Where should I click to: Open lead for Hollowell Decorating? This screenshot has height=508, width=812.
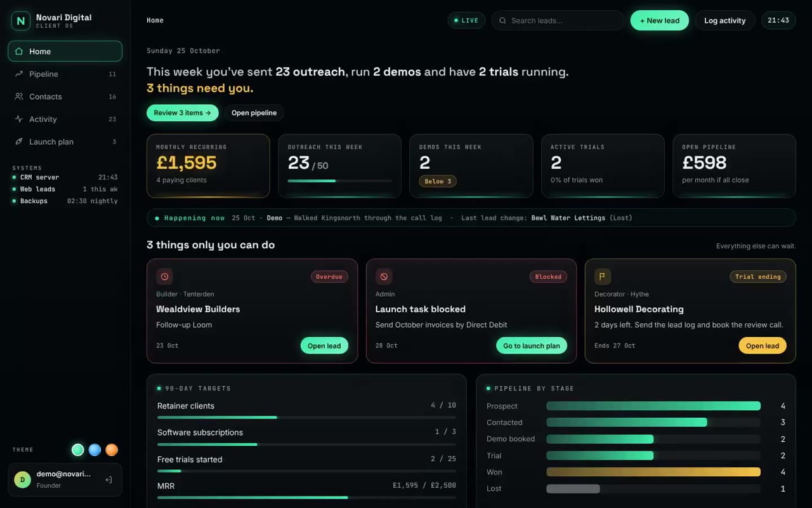click(x=763, y=345)
